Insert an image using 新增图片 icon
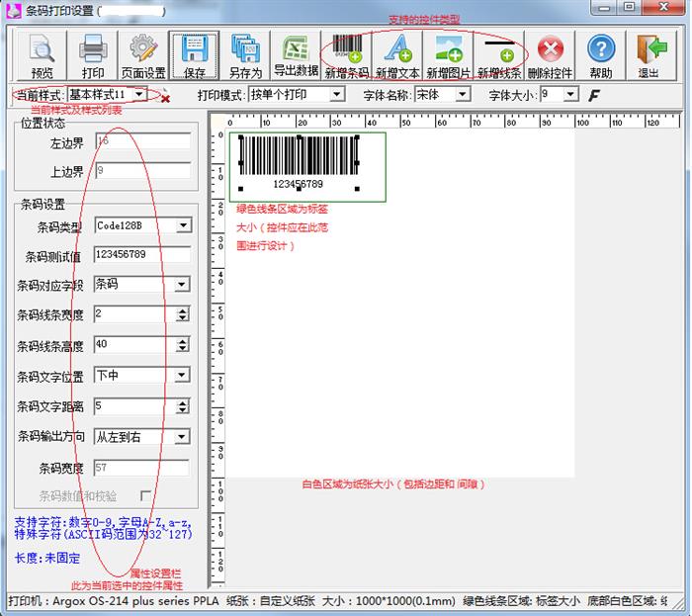The height and width of the screenshot is (616, 692). pos(449,54)
